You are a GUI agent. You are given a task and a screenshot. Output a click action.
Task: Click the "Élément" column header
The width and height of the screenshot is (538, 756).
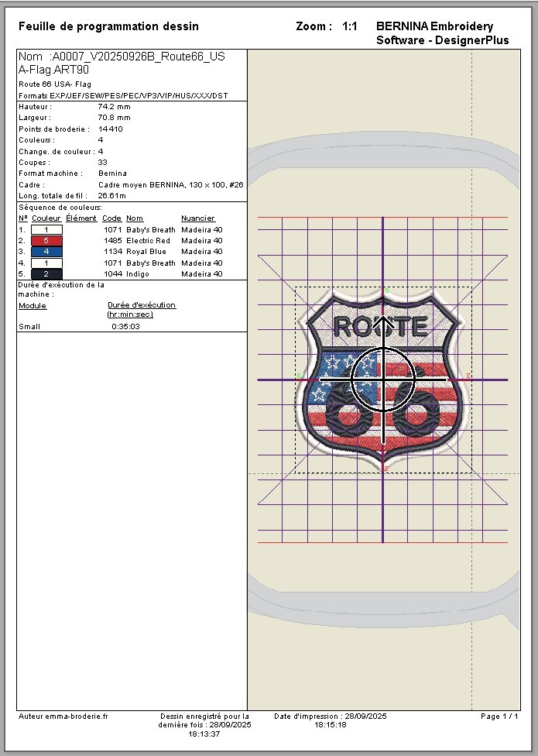[x=81, y=218]
